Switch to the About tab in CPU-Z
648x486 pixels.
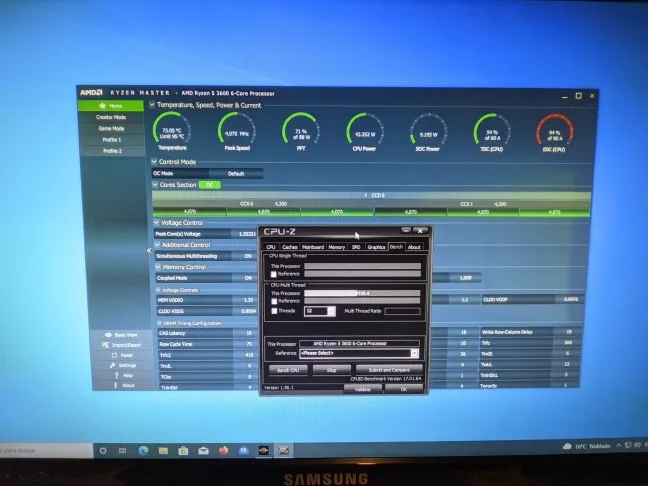(x=414, y=247)
